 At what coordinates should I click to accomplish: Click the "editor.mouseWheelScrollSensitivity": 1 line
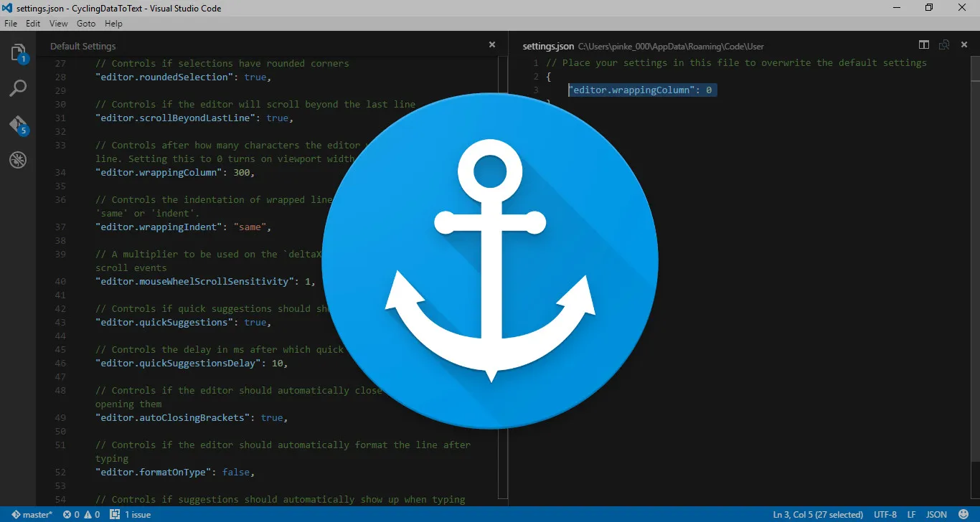coord(205,281)
